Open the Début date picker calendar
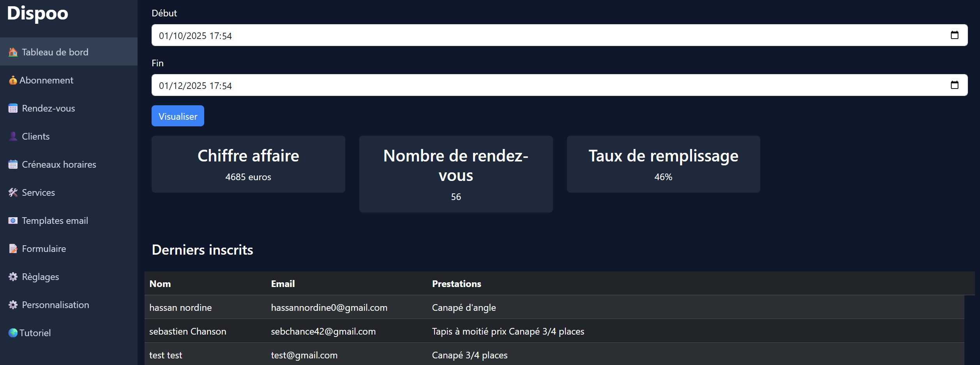The height and width of the screenshot is (365, 980). 954,35
